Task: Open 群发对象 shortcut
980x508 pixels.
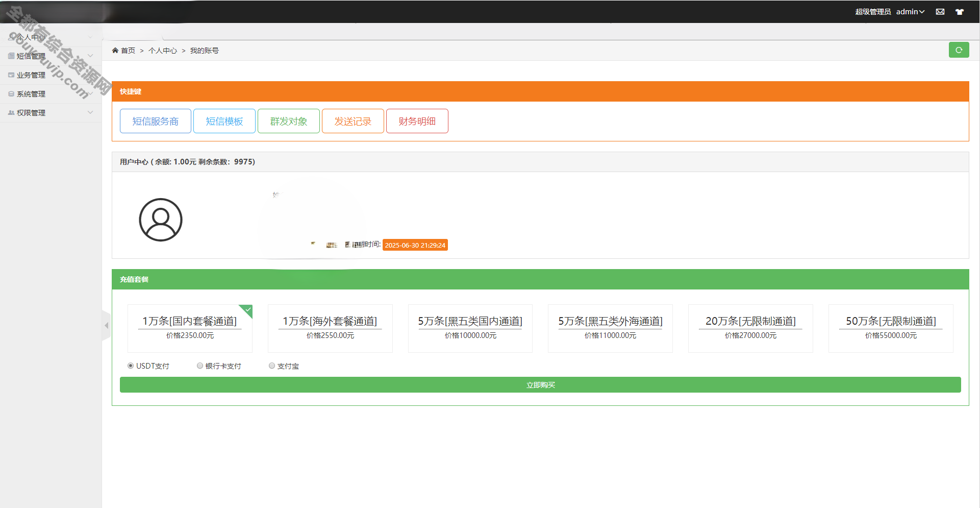Action: [289, 121]
